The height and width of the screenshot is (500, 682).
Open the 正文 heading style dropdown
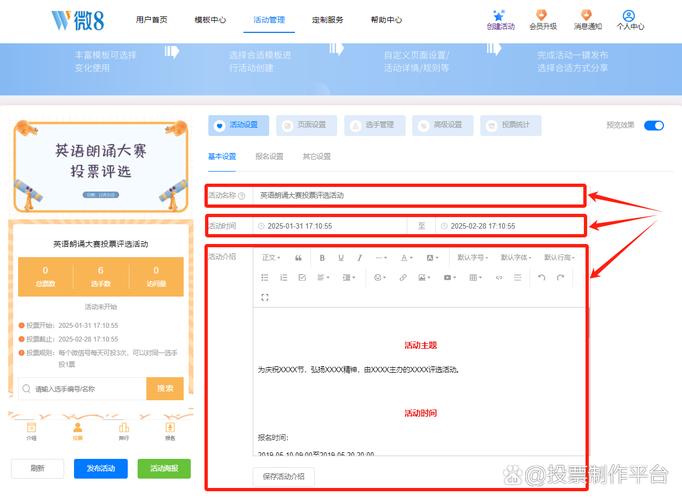271,258
